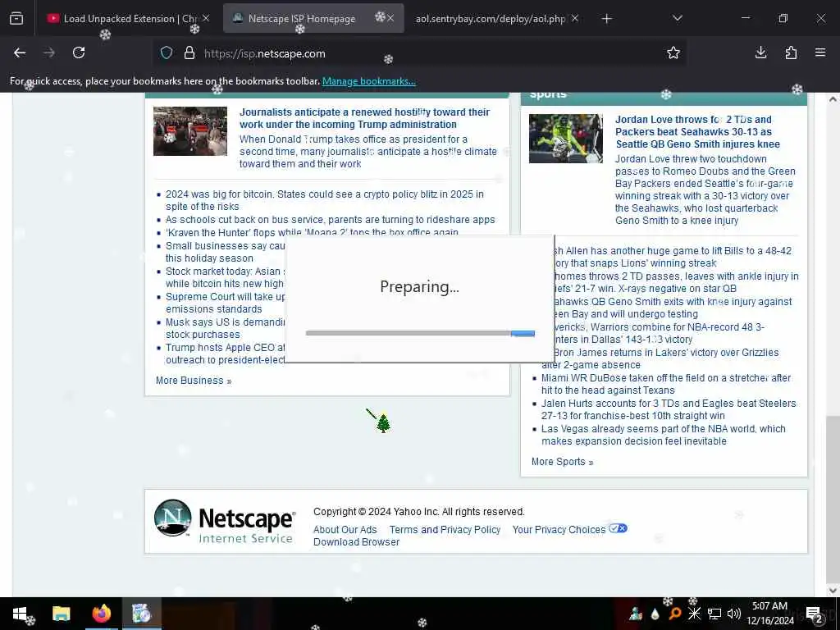
Task: Go back with the browser back arrow
Action: (x=20, y=52)
